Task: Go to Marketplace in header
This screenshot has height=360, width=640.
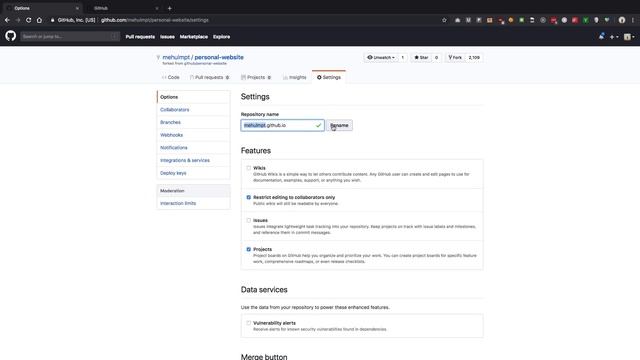Action: [x=193, y=37]
